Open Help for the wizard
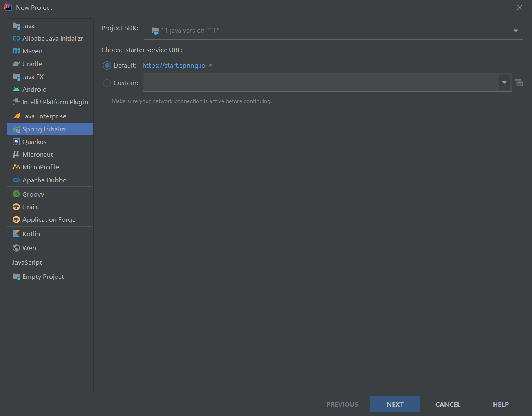This screenshot has height=416, width=532. coord(501,404)
